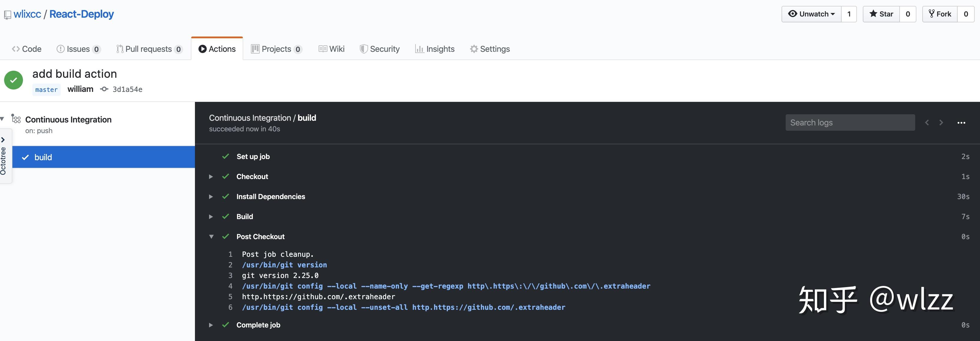Click the commit icon next to 3d1a54e
The image size is (980, 341).
[104, 89]
